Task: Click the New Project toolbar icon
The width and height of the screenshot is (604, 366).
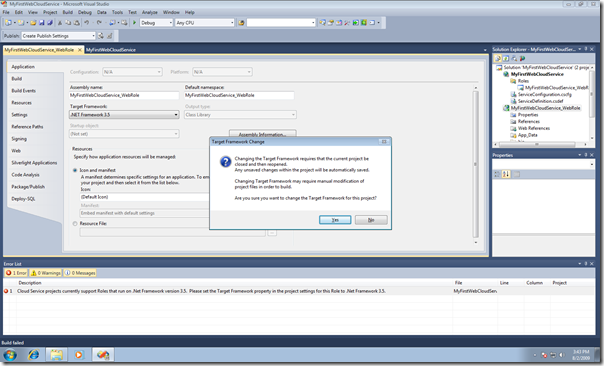Action: click(8, 23)
